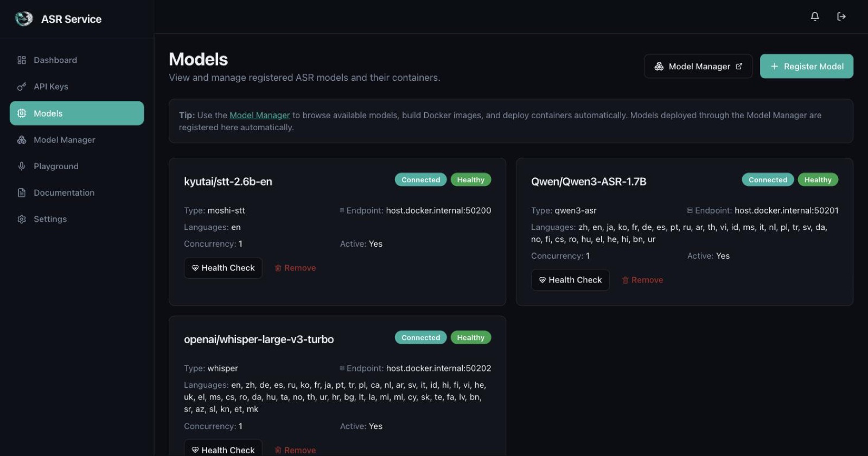The width and height of the screenshot is (868, 456).
Task: Click Connected badge on whisper card
Action: (421, 337)
